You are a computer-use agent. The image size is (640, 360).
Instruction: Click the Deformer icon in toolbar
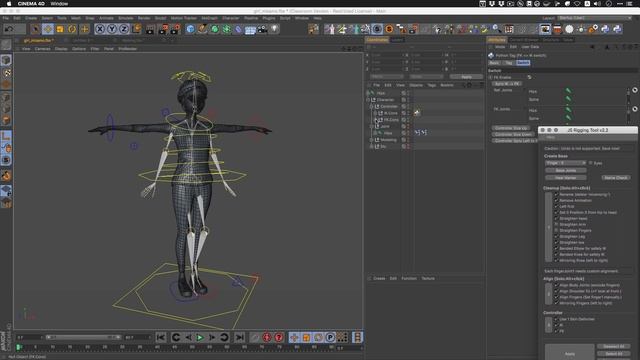point(238,29)
